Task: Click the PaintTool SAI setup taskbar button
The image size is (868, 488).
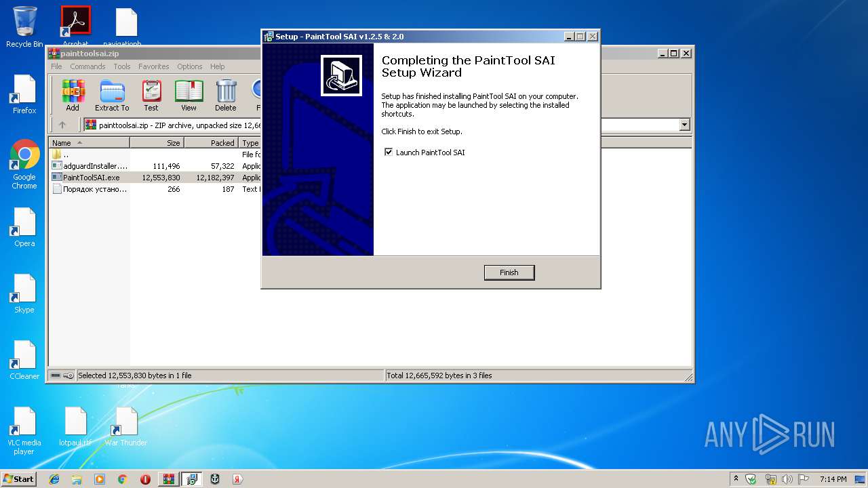Action: click(192, 479)
